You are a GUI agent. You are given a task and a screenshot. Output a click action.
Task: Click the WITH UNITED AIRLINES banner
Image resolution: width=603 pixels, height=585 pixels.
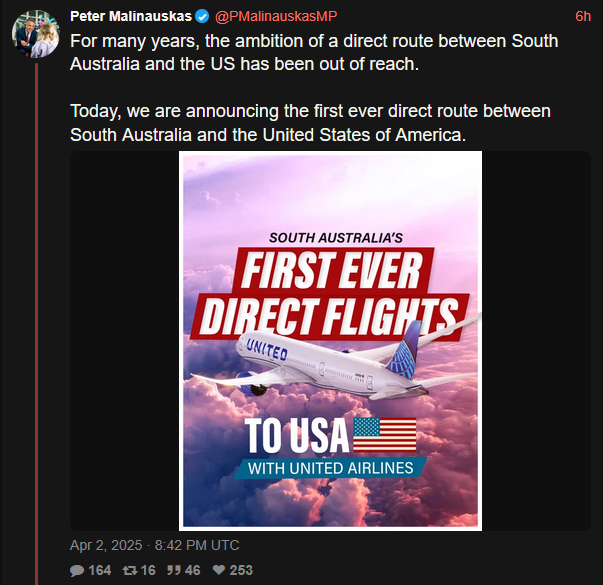coord(330,468)
